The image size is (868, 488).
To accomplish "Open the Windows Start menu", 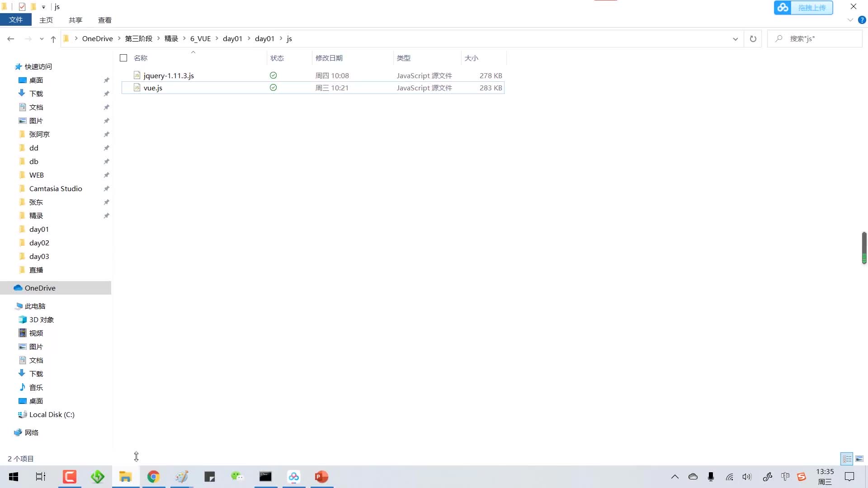I will (14, 477).
